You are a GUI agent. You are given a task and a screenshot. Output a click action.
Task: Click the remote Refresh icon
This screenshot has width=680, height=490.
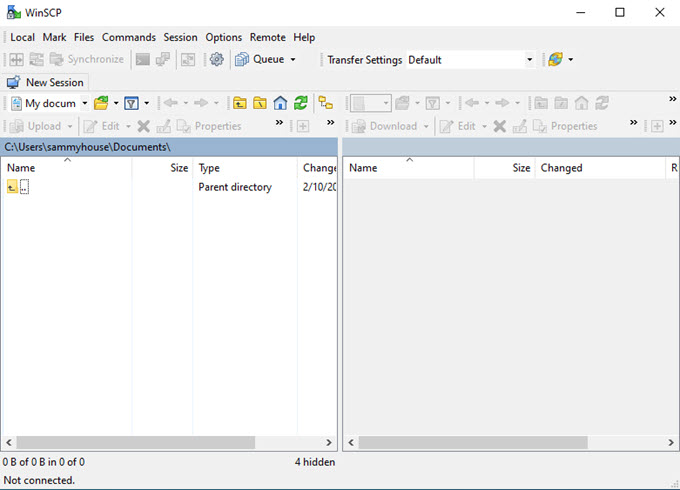[x=602, y=103]
